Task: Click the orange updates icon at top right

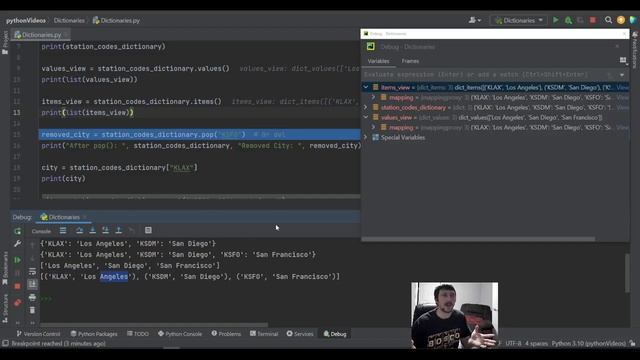Action: click(621, 20)
